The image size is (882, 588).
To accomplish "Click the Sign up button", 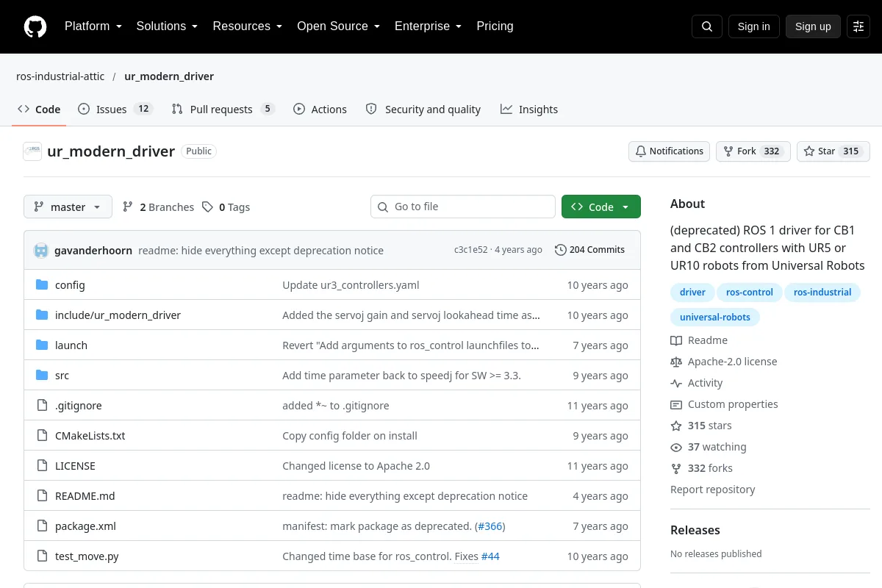I will pyautogui.click(x=813, y=26).
